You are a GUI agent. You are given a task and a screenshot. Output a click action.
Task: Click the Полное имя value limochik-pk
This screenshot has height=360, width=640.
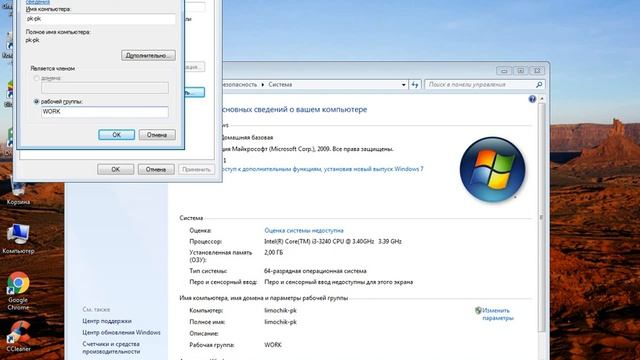280,322
